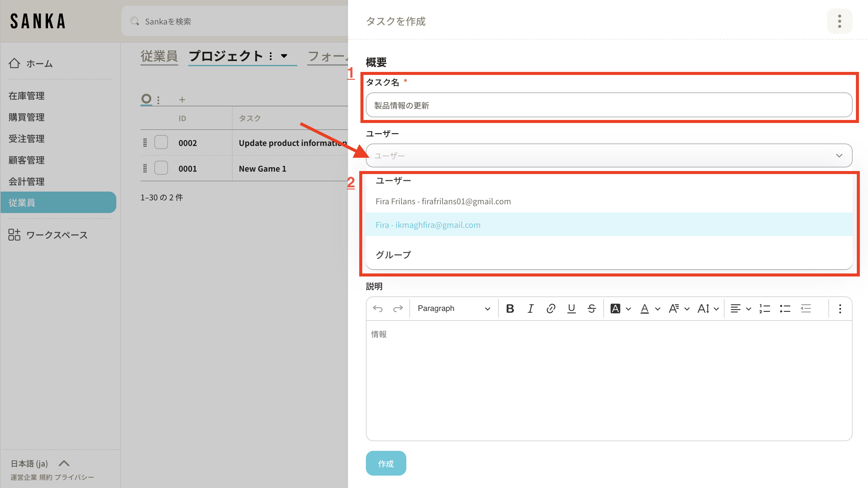Image resolution: width=868 pixels, height=488 pixels.
Task: Insert a bulleted list
Action: [x=785, y=309]
